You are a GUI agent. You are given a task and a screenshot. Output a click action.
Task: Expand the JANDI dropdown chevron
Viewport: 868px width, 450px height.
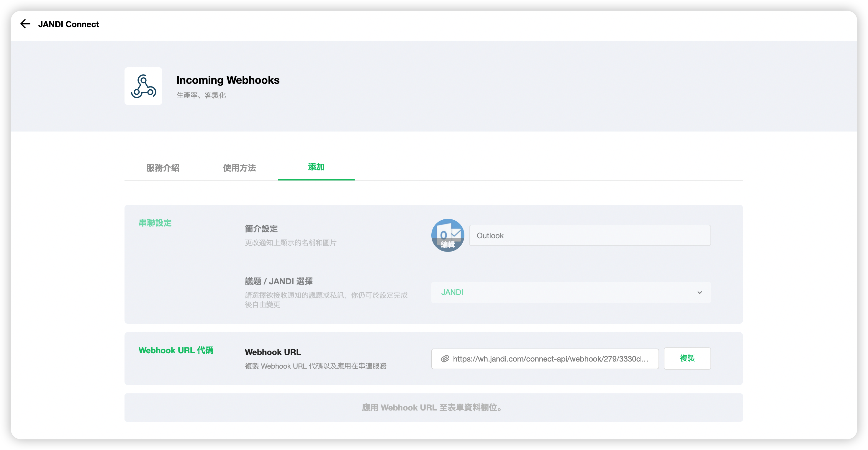pos(700,292)
